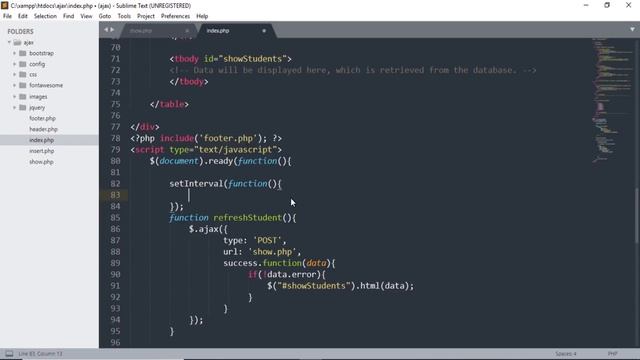Click the 'show.php' url string
The height and width of the screenshot is (360, 640).
pyautogui.click(x=272, y=252)
